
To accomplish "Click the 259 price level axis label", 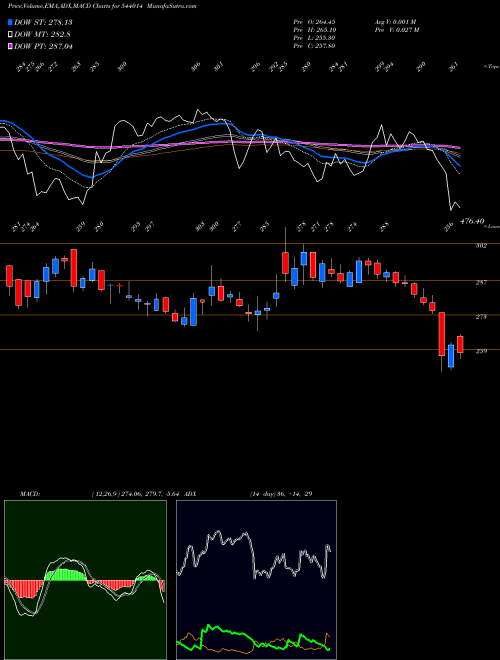I will coord(481,351).
